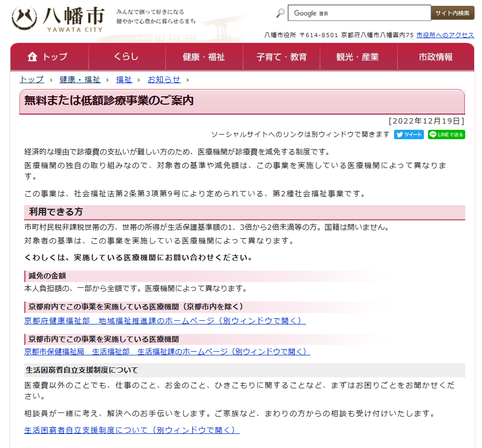482x448 pixels.
Task: Open the 市役所へのアクセス link
Action: coord(445,35)
